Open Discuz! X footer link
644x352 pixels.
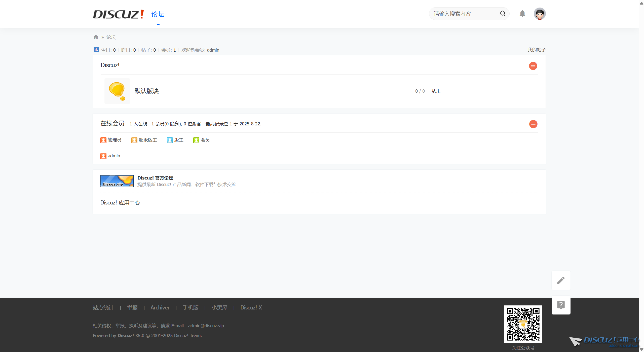tap(251, 308)
